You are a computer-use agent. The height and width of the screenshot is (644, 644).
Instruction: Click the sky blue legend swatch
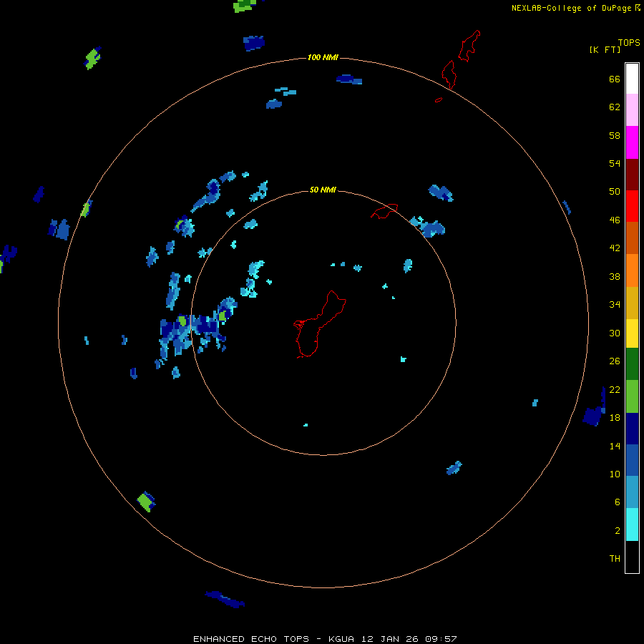point(632,492)
